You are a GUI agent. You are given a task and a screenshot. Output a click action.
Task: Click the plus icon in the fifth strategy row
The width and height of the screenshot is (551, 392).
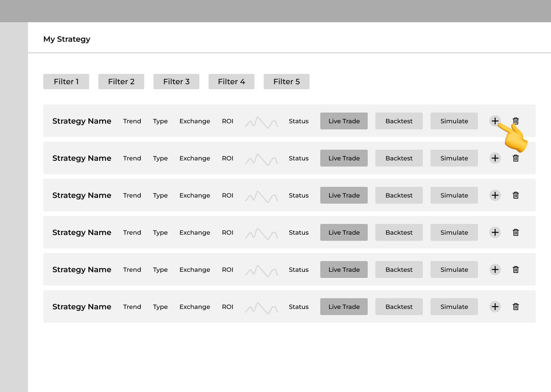pyautogui.click(x=495, y=269)
